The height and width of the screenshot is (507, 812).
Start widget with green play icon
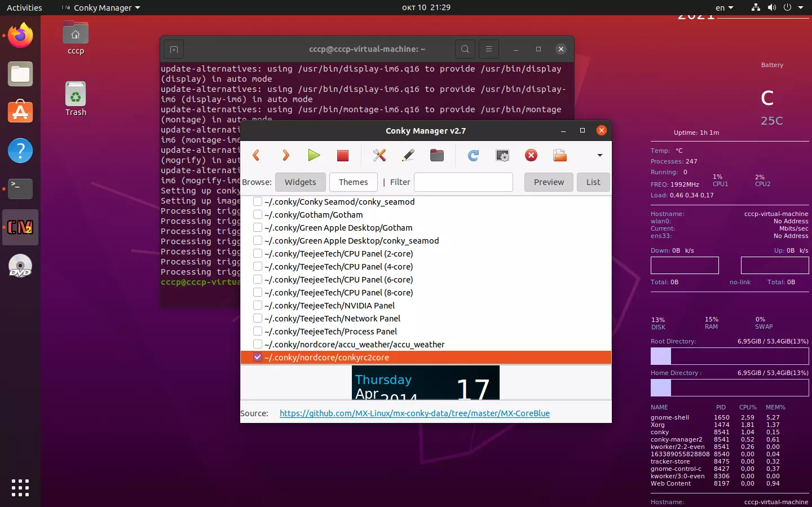pos(314,156)
